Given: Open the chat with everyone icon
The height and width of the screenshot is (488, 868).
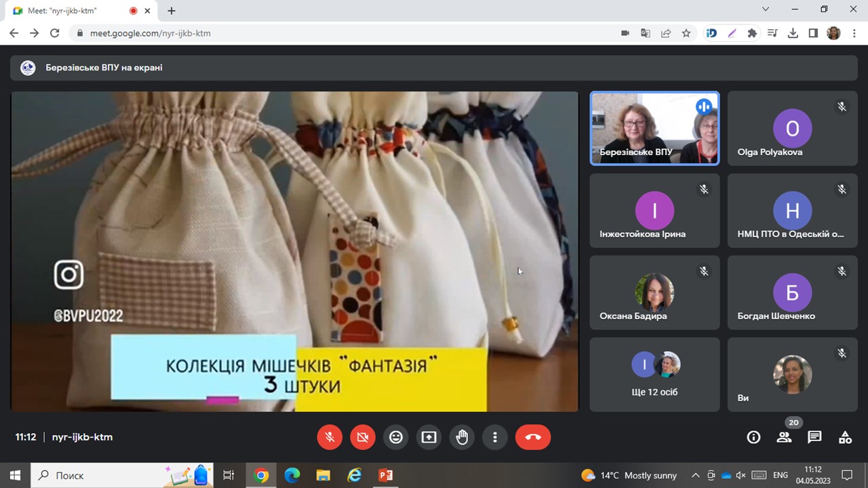Looking at the screenshot, I should [x=814, y=437].
